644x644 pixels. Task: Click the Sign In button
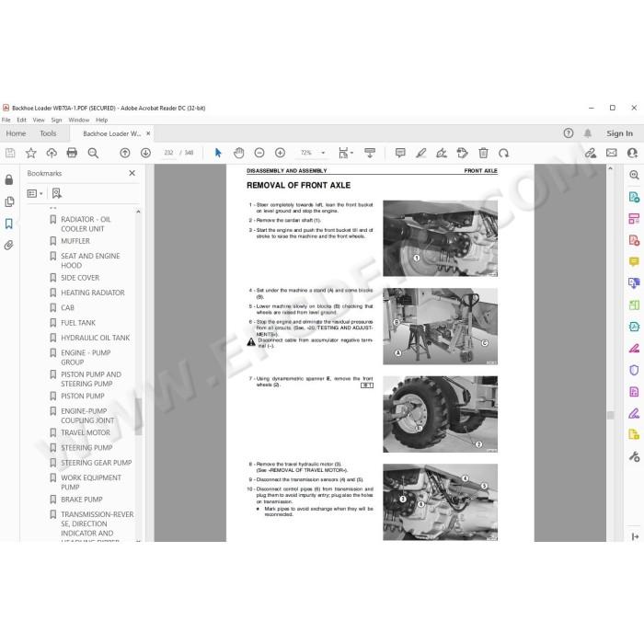pyautogui.click(x=619, y=133)
